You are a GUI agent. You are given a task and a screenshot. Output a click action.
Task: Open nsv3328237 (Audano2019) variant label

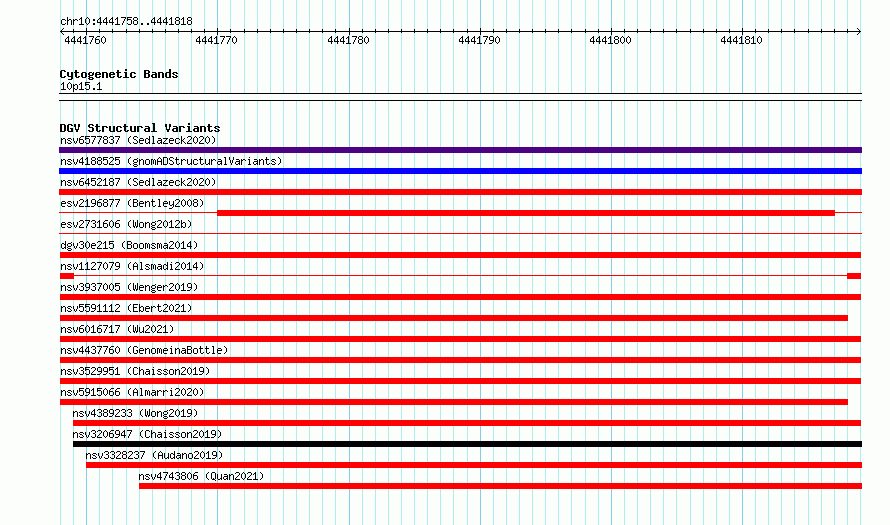click(x=154, y=455)
